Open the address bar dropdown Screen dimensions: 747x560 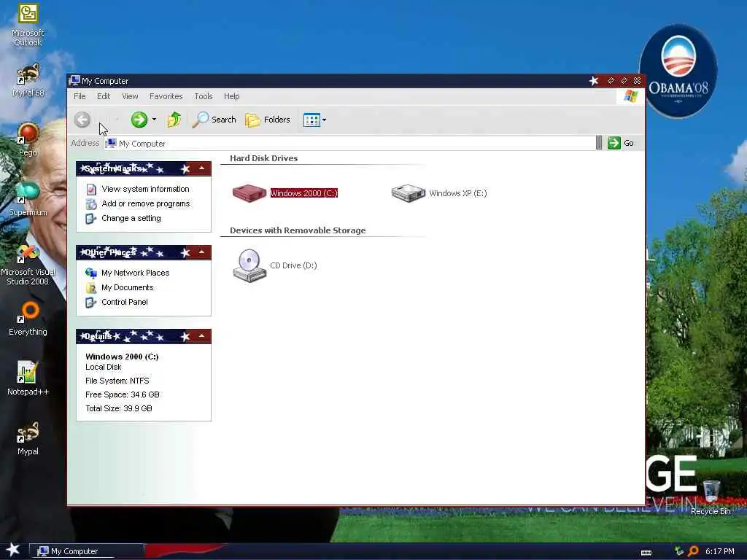[x=599, y=143]
